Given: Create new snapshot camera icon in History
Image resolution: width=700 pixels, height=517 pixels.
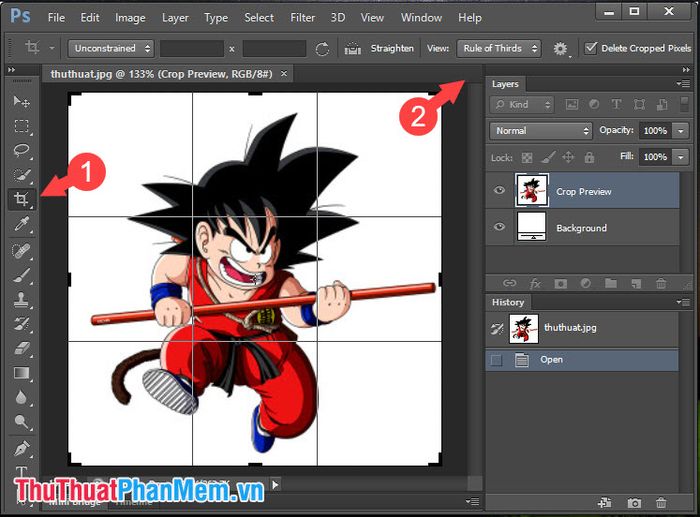Looking at the screenshot, I should click(x=634, y=503).
